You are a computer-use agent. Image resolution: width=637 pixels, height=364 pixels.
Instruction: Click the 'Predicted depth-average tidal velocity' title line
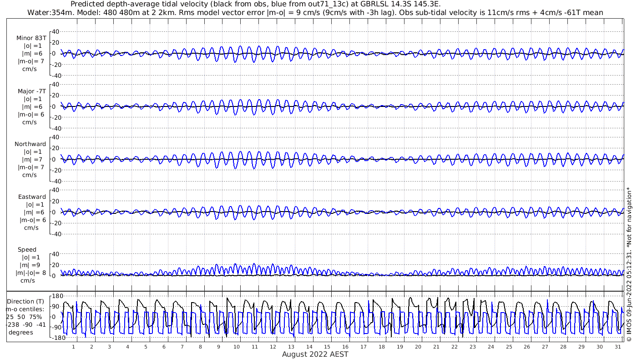[x=256, y=4]
